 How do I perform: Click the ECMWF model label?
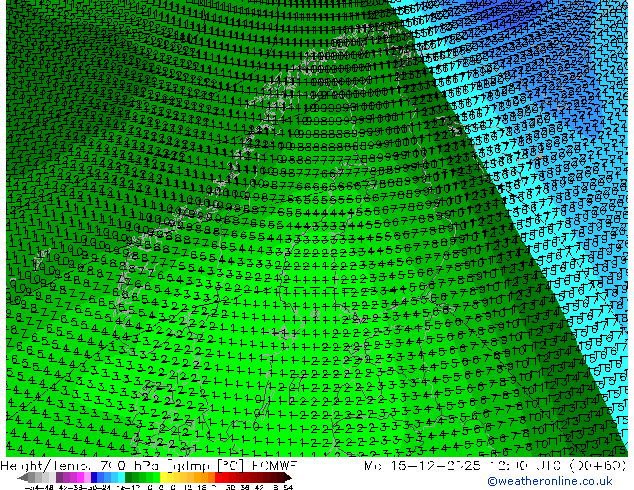coord(275,466)
